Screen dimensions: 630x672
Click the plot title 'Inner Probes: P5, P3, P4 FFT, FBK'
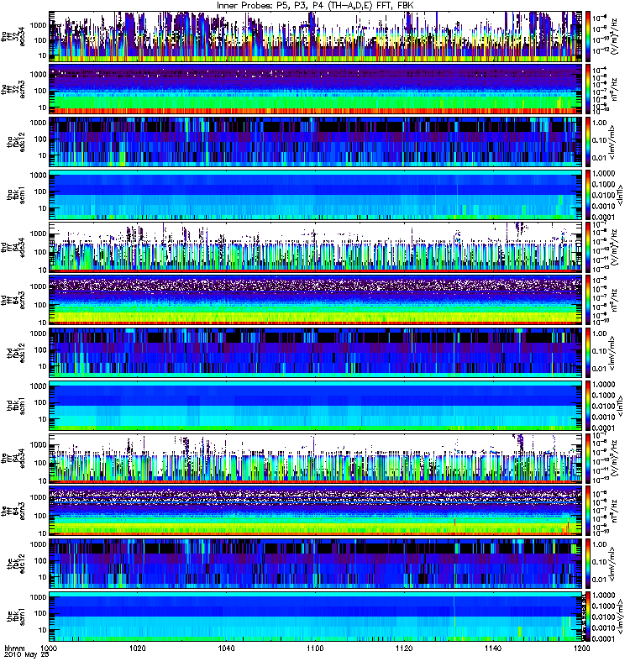coord(315,6)
